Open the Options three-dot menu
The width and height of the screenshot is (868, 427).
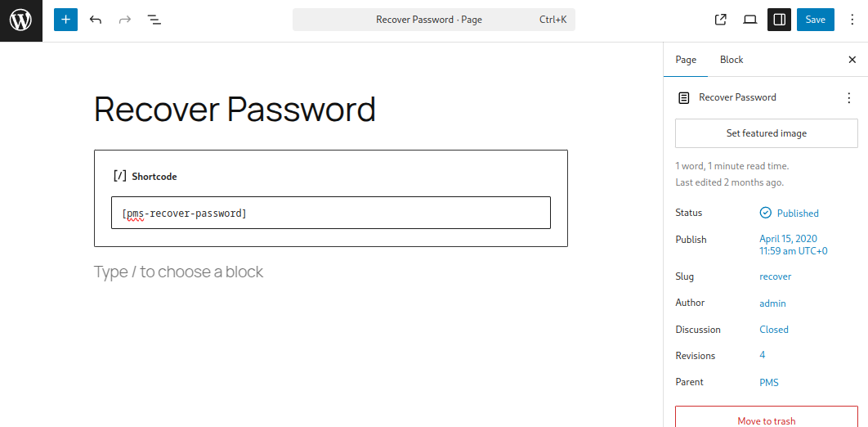click(x=852, y=20)
